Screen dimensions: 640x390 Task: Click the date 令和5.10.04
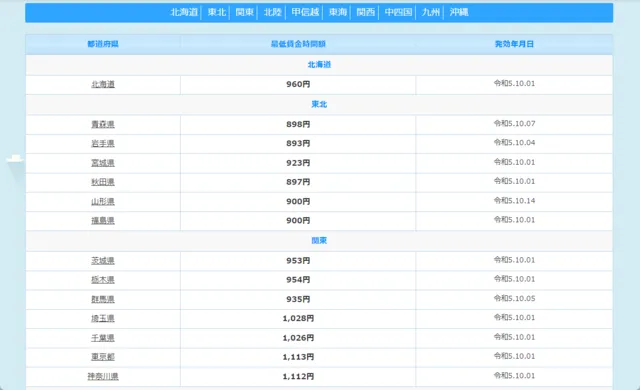pos(514,143)
